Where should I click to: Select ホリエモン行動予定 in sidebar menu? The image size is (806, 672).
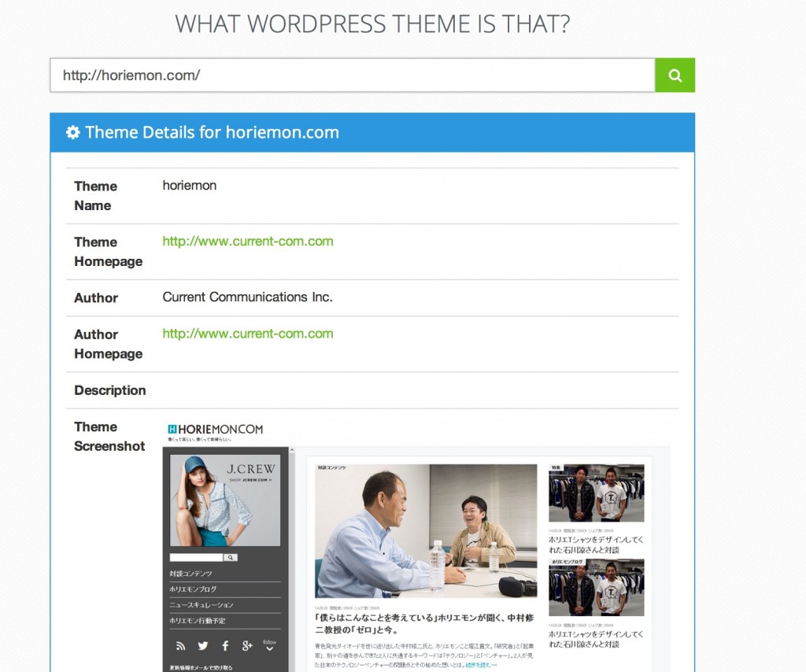198,621
